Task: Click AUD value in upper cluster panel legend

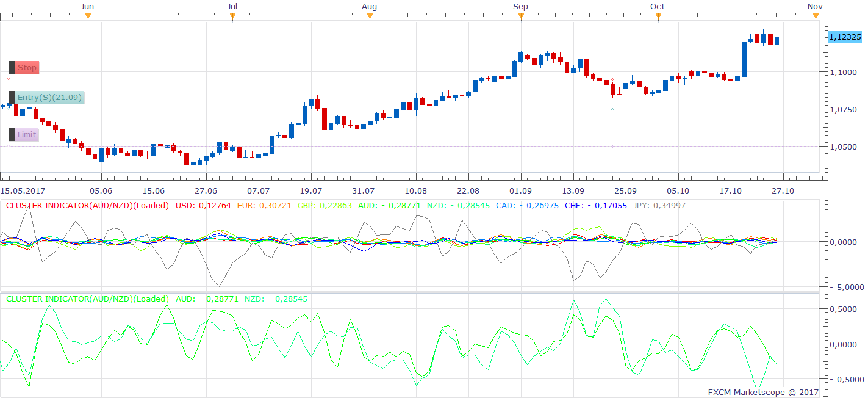Action: tap(389, 206)
